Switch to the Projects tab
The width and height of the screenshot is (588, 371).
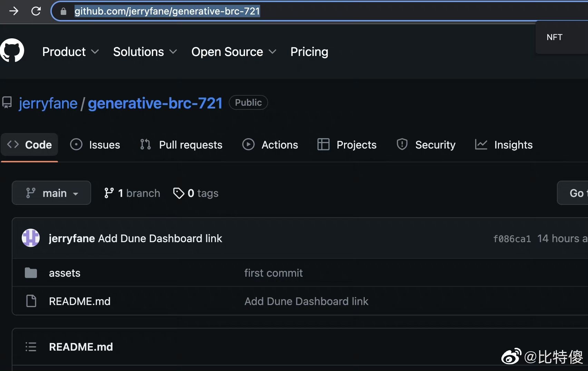pyautogui.click(x=347, y=144)
